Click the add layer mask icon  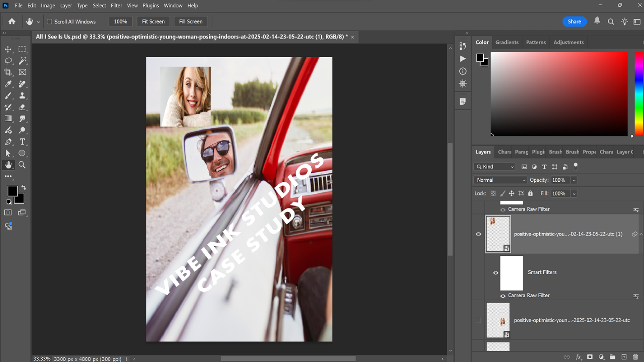(x=590, y=357)
